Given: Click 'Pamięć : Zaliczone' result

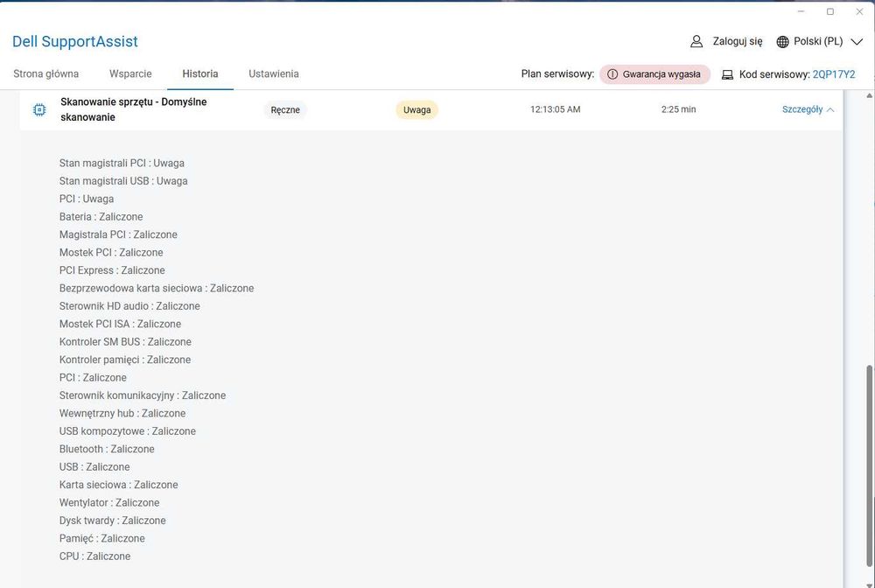Looking at the screenshot, I should coord(102,538).
